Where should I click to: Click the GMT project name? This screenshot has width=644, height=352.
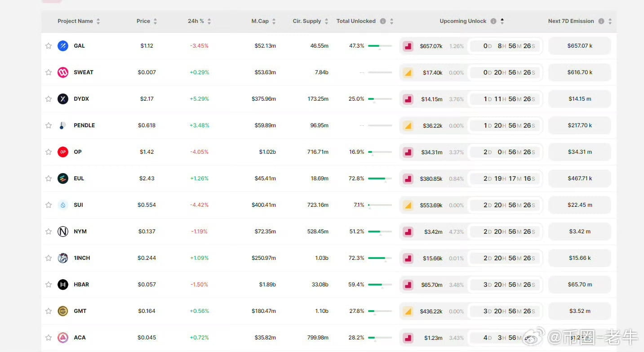(x=80, y=311)
